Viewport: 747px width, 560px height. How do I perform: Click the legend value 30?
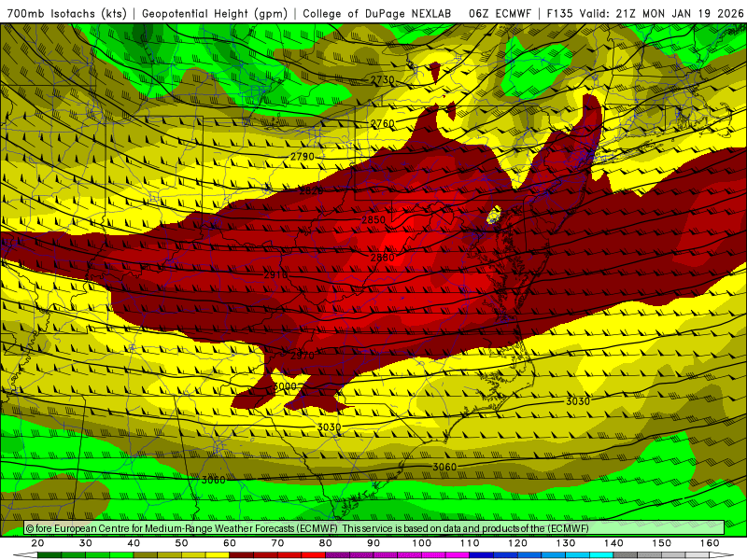[x=86, y=543]
